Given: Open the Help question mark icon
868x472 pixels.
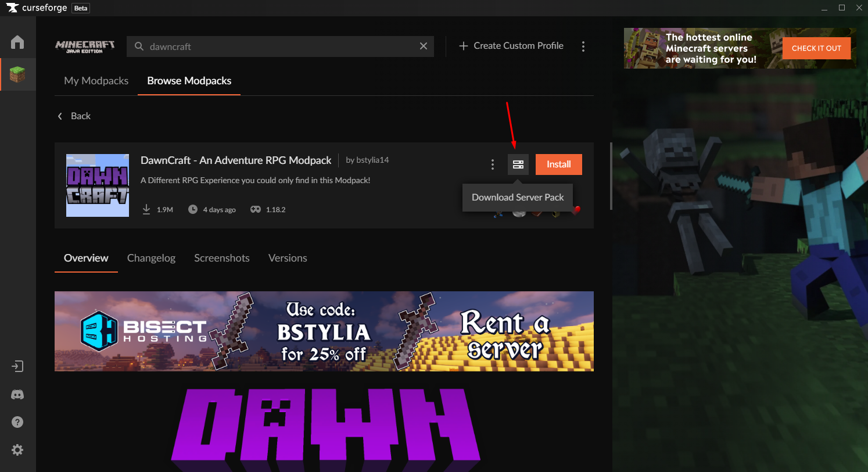Looking at the screenshot, I should tap(17, 422).
